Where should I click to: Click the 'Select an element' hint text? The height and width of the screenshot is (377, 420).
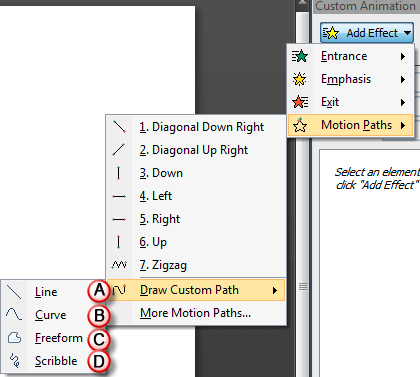(377, 178)
